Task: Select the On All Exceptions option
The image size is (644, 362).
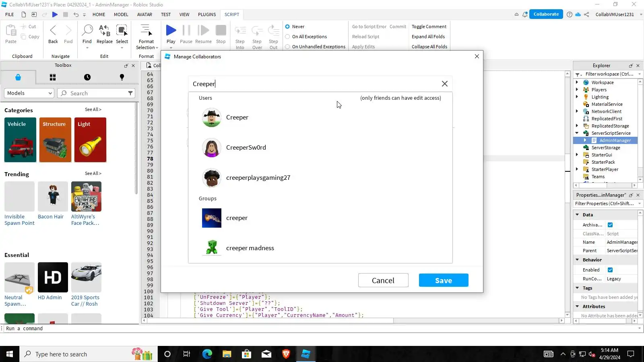Action: (287, 37)
